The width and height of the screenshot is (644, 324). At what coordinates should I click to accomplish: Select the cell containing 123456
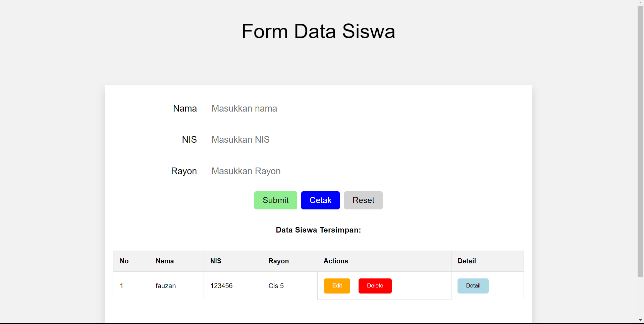[221, 286]
